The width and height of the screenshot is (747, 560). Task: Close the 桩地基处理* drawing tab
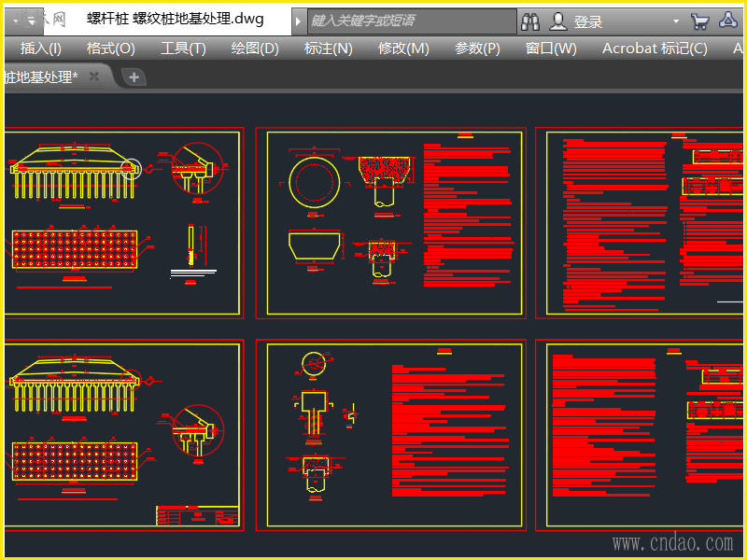pos(94,77)
